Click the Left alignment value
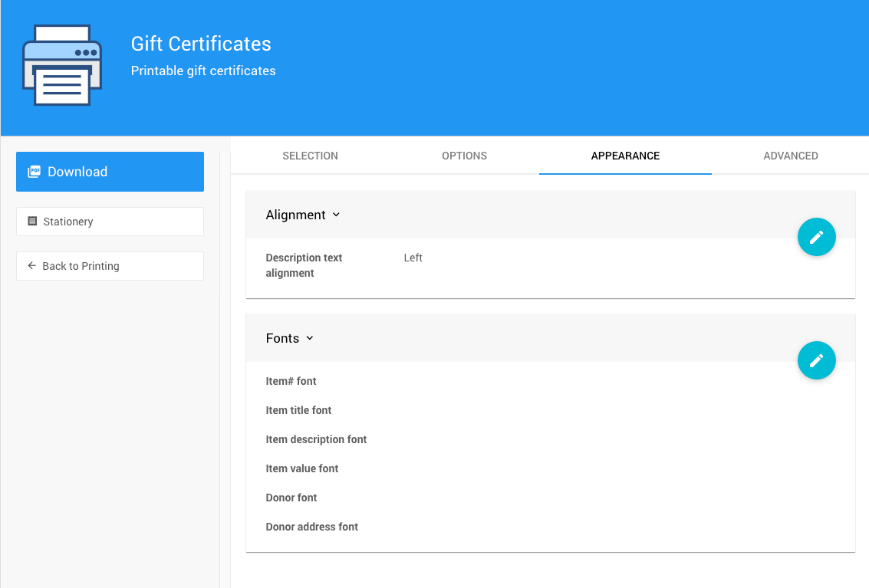 pos(413,258)
